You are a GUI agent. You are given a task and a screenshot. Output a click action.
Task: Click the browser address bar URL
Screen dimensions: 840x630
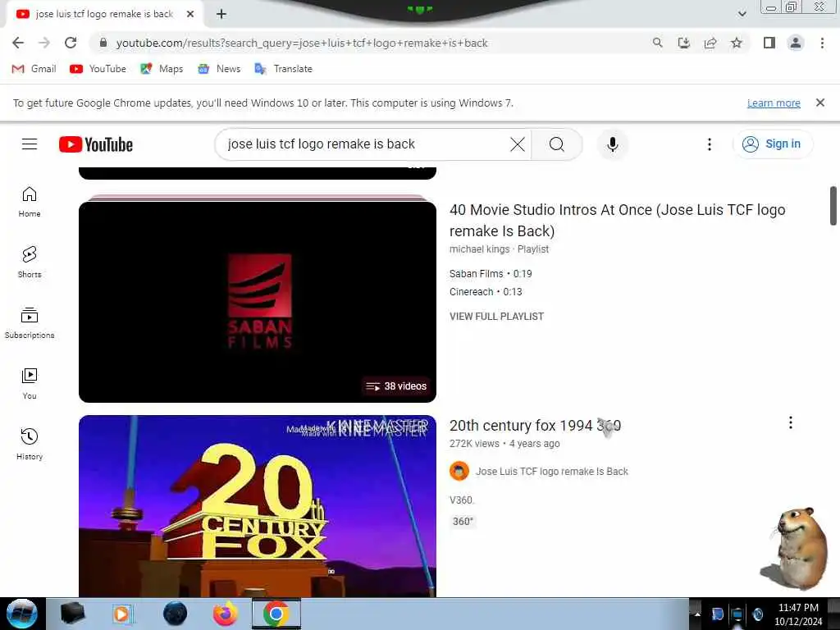tap(302, 43)
